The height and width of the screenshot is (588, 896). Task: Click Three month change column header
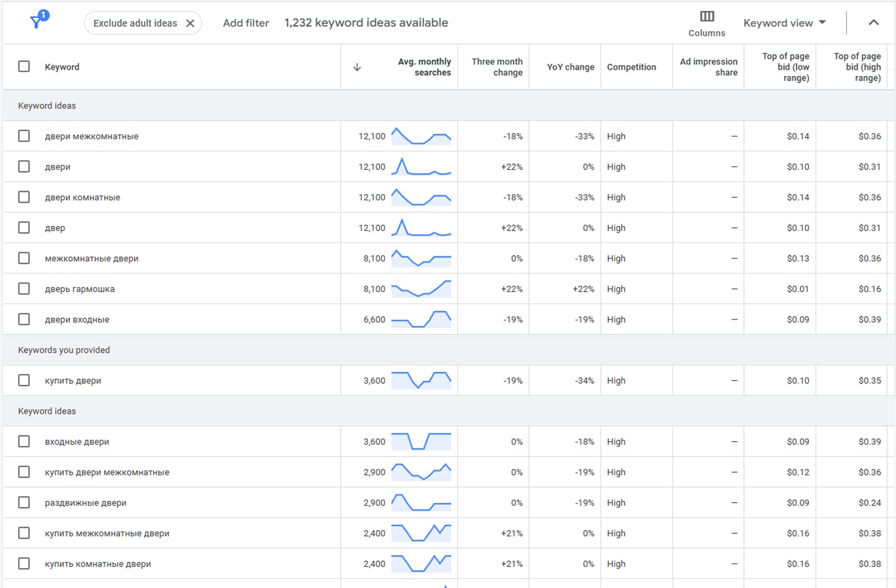(497, 67)
